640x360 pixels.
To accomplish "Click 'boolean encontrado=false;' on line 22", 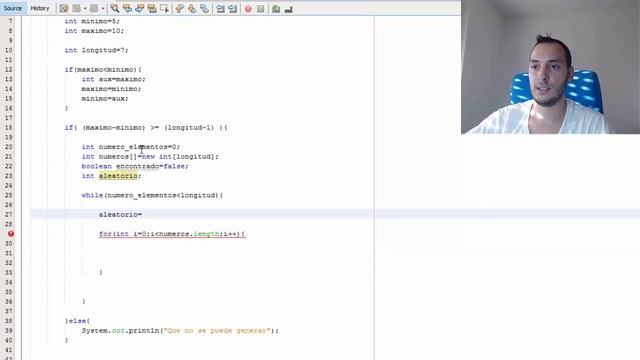I will pos(135,167).
